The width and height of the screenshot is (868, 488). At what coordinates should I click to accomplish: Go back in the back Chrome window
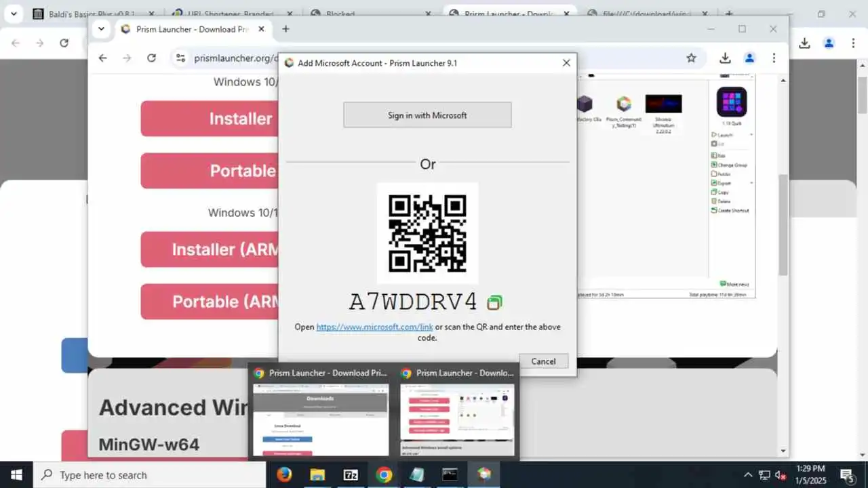click(x=15, y=43)
